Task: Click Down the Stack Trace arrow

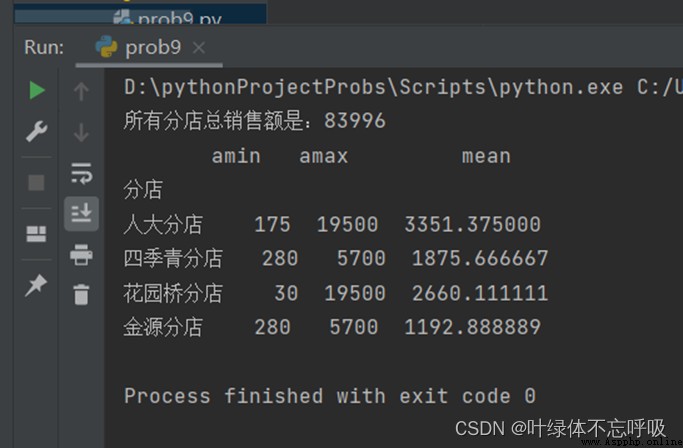Action: tap(81, 132)
